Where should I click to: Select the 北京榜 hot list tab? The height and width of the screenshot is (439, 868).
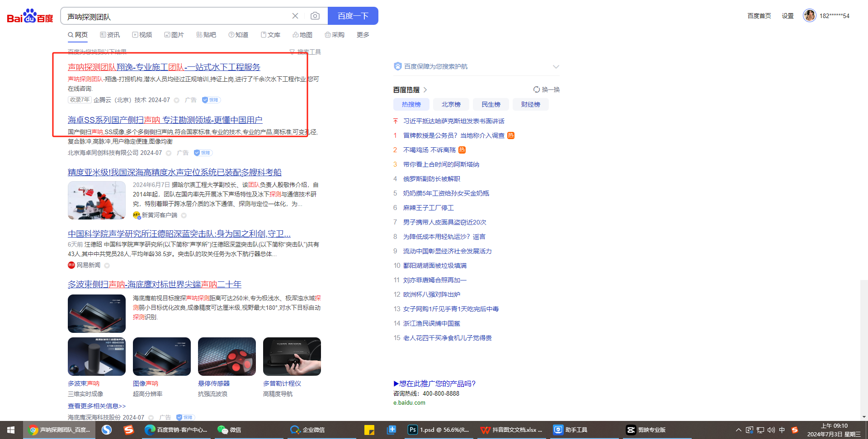point(451,104)
